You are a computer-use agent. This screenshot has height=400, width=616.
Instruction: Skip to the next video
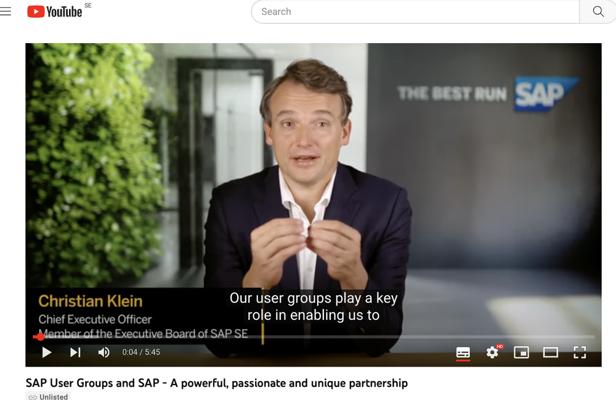(x=75, y=352)
